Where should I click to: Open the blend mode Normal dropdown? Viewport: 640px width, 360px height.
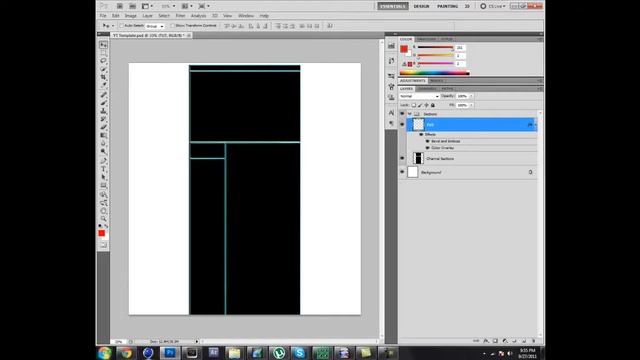click(419, 96)
